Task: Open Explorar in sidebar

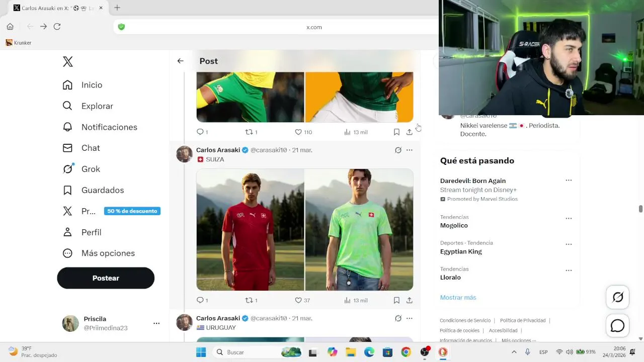Action: [88, 106]
